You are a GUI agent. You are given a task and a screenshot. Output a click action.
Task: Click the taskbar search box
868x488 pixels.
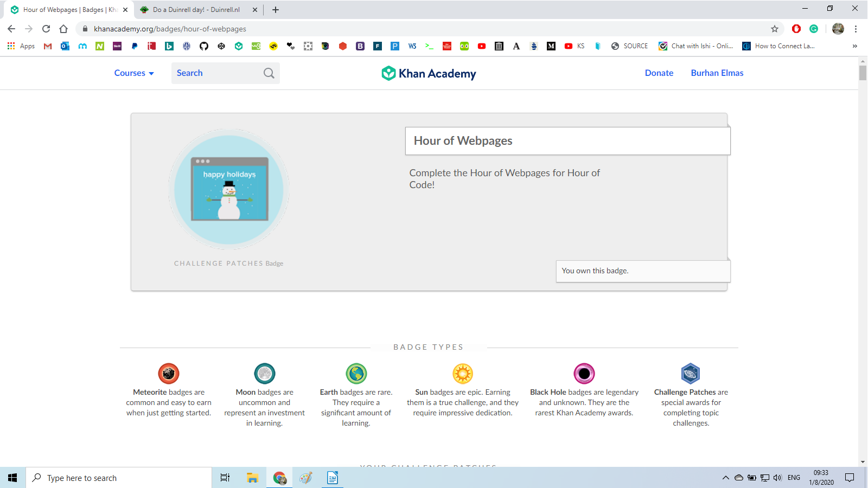pyautogui.click(x=119, y=478)
